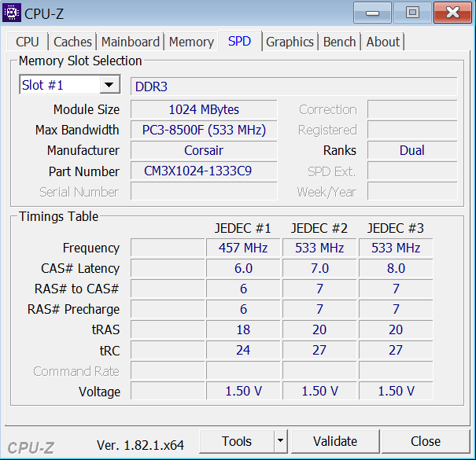Screen dimensions: 476x460
Task: Click the empty Correction field
Action: pos(412,109)
